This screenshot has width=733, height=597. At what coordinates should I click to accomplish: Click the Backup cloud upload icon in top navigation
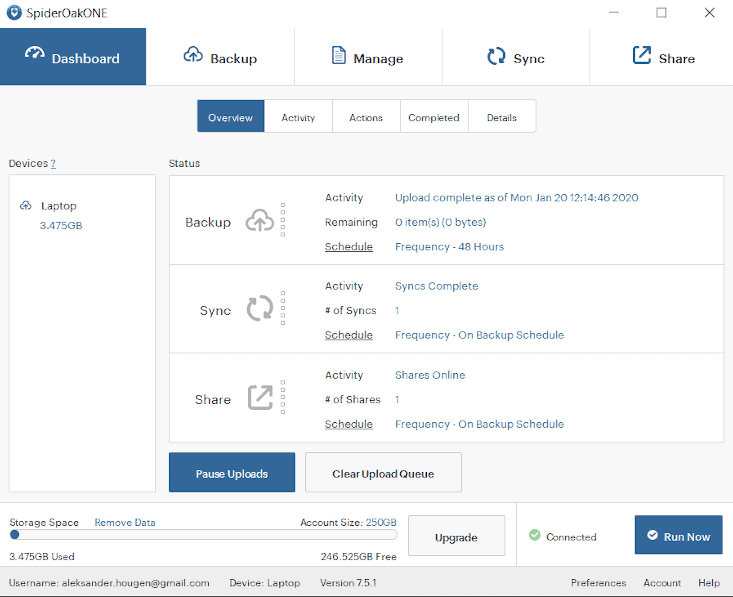coord(193,55)
